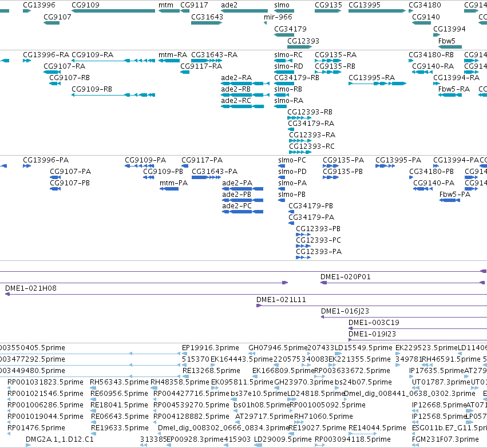This screenshot has height=448, width=487.
Task: Click the CG9109 gene feature bar
Action: pos(113,11)
